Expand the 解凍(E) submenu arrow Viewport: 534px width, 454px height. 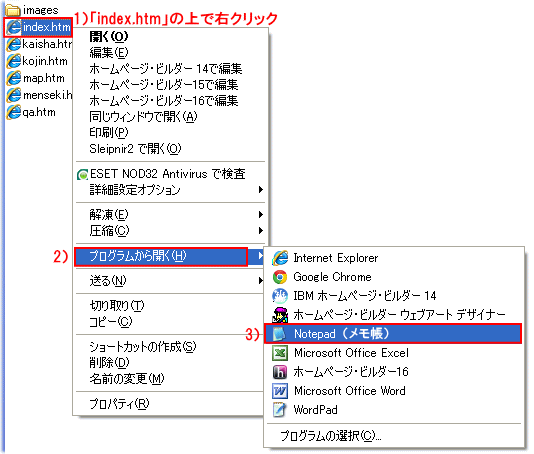coord(261,214)
